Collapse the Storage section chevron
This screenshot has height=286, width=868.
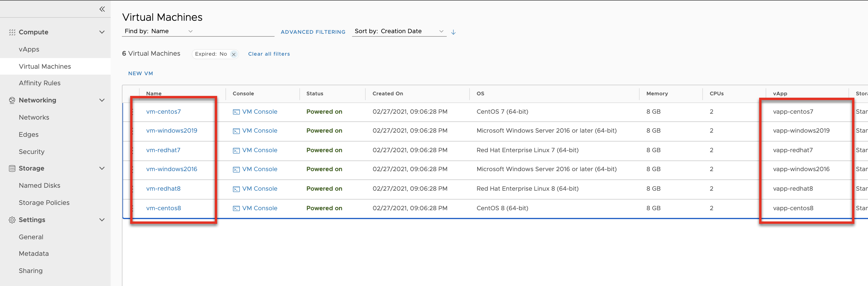[x=102, y=168]
